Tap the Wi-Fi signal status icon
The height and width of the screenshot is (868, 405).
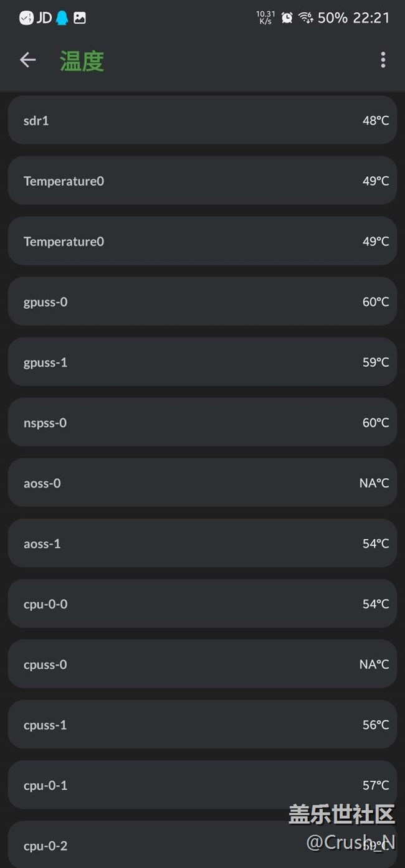pyautogui.click(x=305, y=18)
